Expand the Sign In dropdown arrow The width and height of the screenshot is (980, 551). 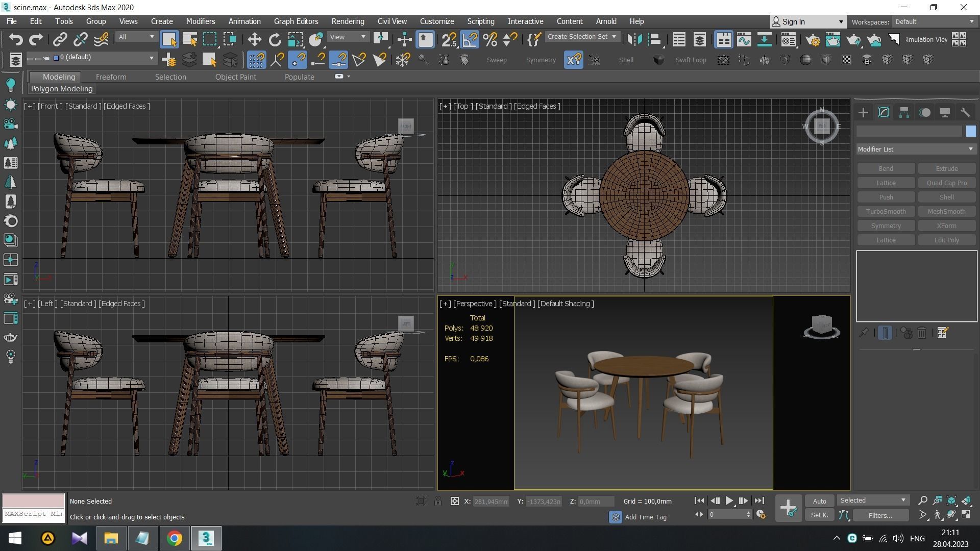(x=841, y=22)
